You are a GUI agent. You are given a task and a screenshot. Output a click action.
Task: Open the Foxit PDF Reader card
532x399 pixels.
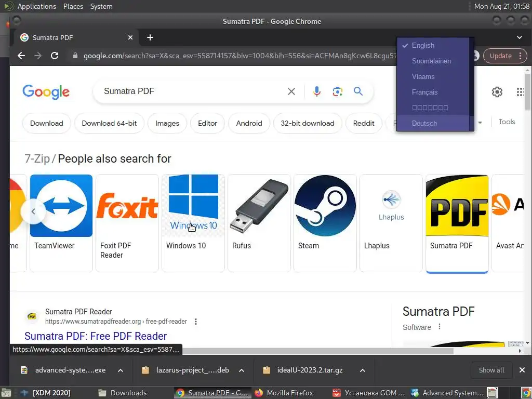click(x=127, y=223)
